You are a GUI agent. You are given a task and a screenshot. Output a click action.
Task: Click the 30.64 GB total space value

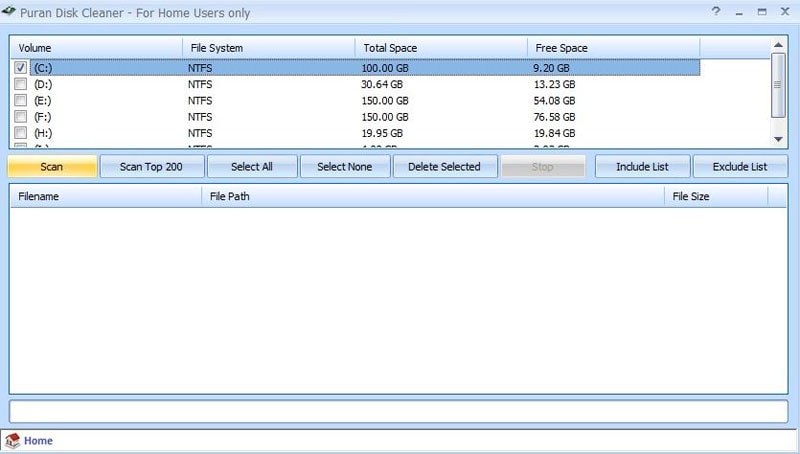[382, 84]
